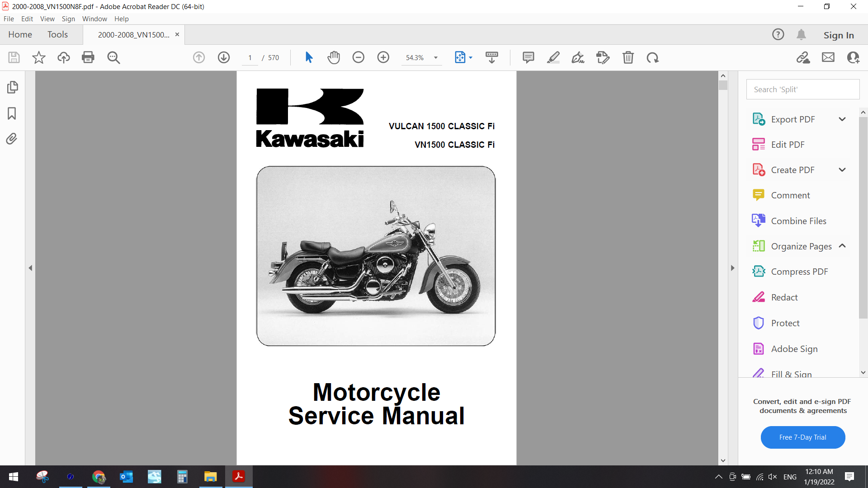Share a link to the file
Viewport: 868px width, 488px height.
click(x=803, y=57)
